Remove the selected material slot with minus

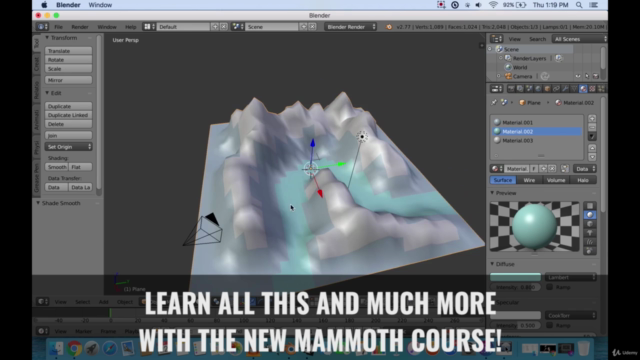click(x=592, y=127)
